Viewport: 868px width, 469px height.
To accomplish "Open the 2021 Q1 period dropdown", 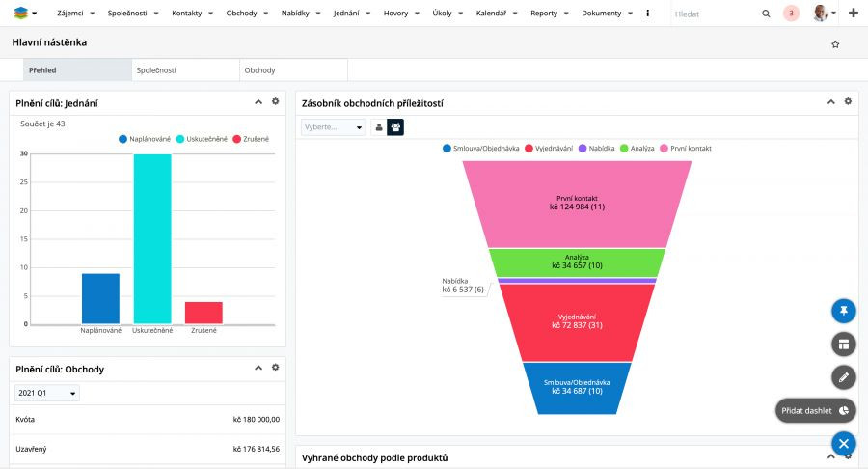I will pyautogui.click(x=47, y=393).
